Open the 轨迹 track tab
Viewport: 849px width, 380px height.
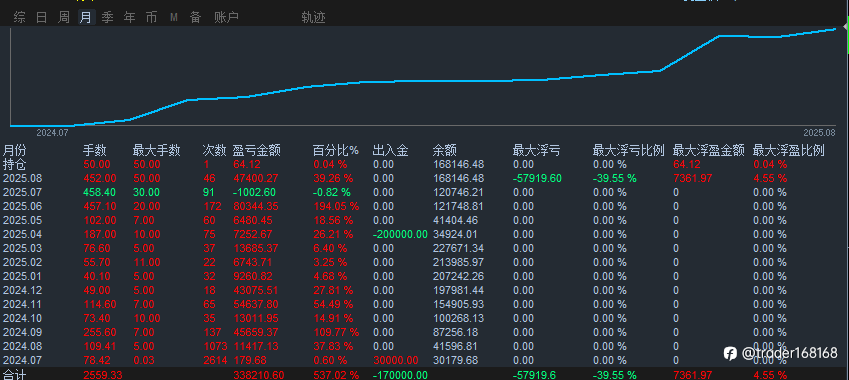(x=314, y=17)
